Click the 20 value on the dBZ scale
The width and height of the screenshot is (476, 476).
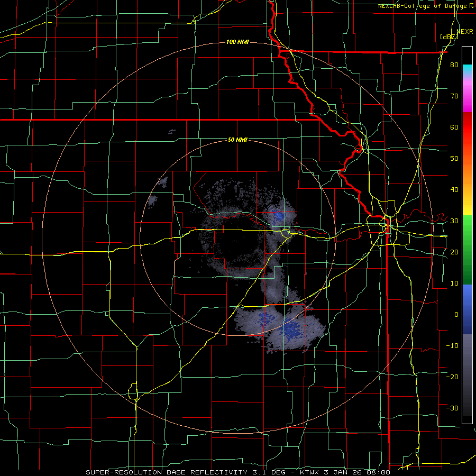click(x=454, y=252)
